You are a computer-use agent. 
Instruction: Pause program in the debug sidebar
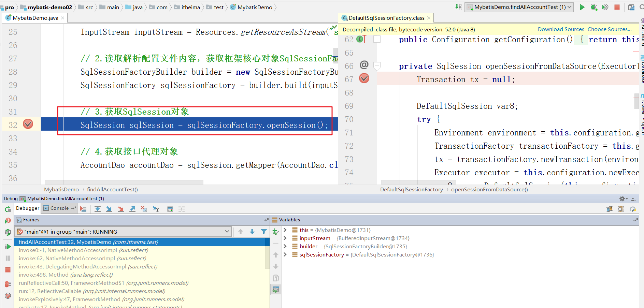pyautogui.click(x=8, y=258)
